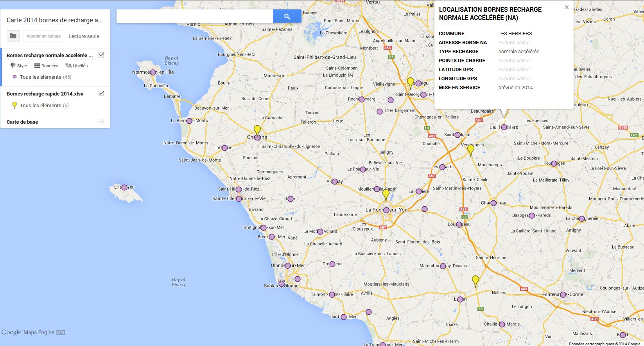The image size is (644, 346).
Task: Select the Bornes recharge rapide 2014.xlsx layer title
Action: 45,94
